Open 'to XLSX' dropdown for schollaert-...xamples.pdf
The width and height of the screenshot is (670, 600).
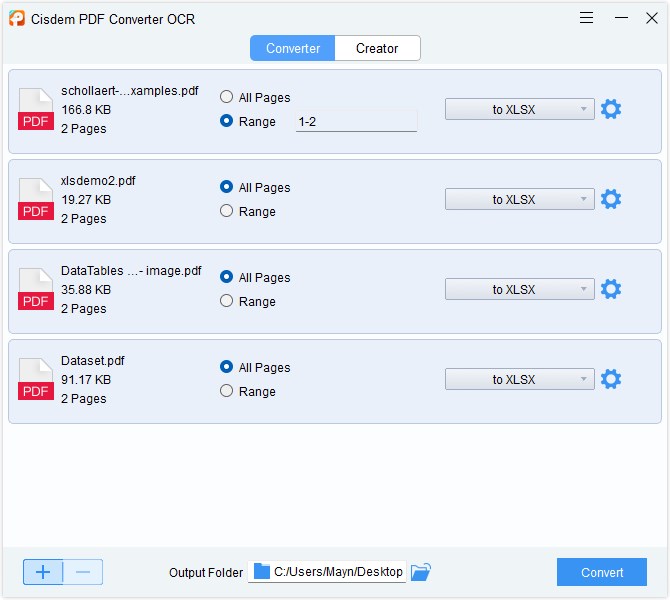tap(520, 109)
